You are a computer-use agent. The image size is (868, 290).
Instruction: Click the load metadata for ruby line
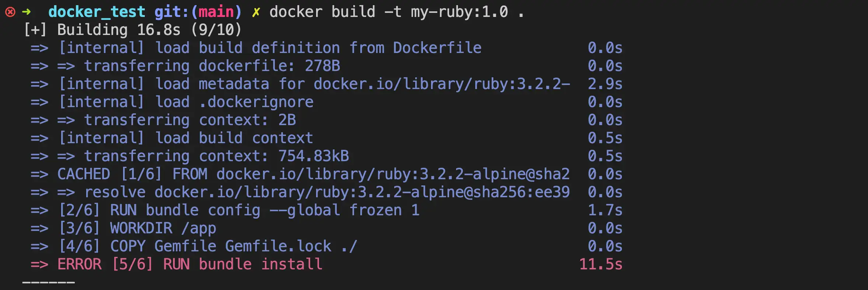[314, 84]
